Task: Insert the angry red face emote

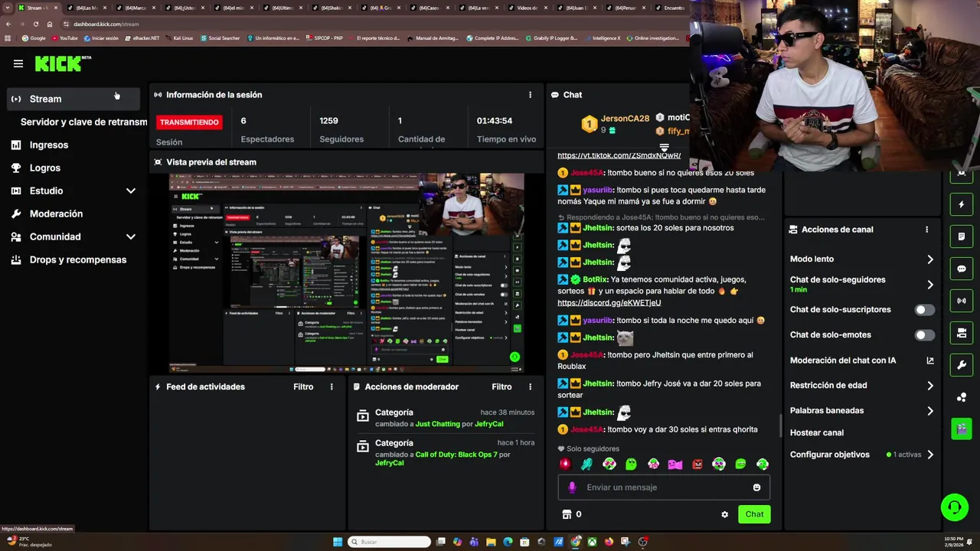Action: [x=697, y=464]
